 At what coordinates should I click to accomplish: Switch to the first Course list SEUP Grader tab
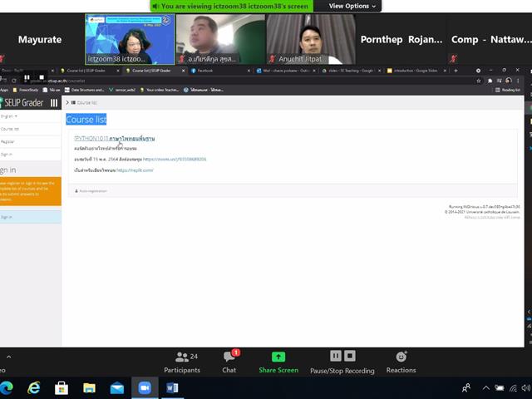click(89, 71)
